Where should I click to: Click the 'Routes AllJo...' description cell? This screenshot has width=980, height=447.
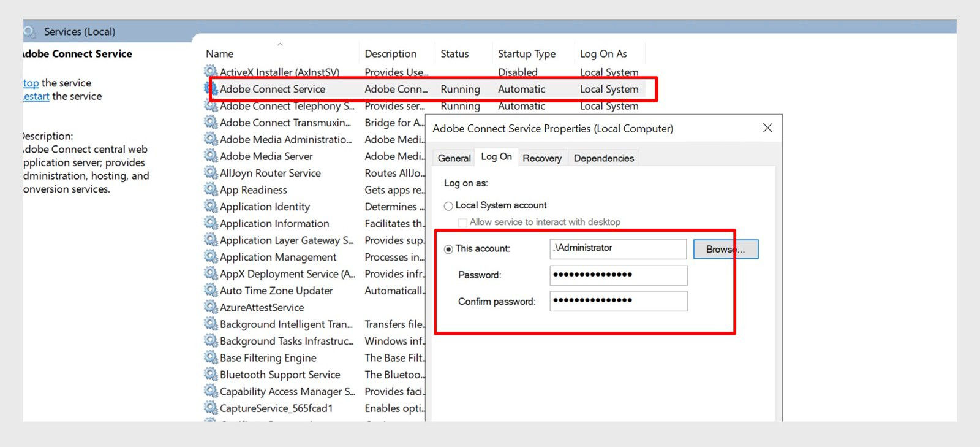point(394,173)
